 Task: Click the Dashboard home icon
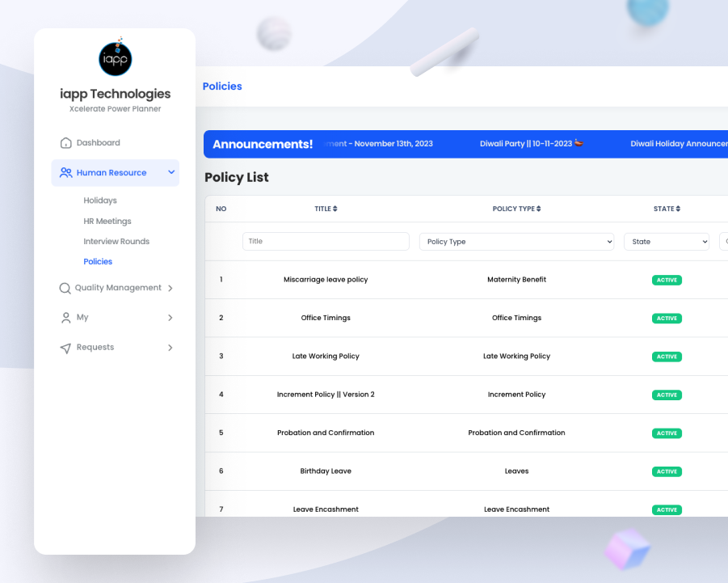(66, 143)
